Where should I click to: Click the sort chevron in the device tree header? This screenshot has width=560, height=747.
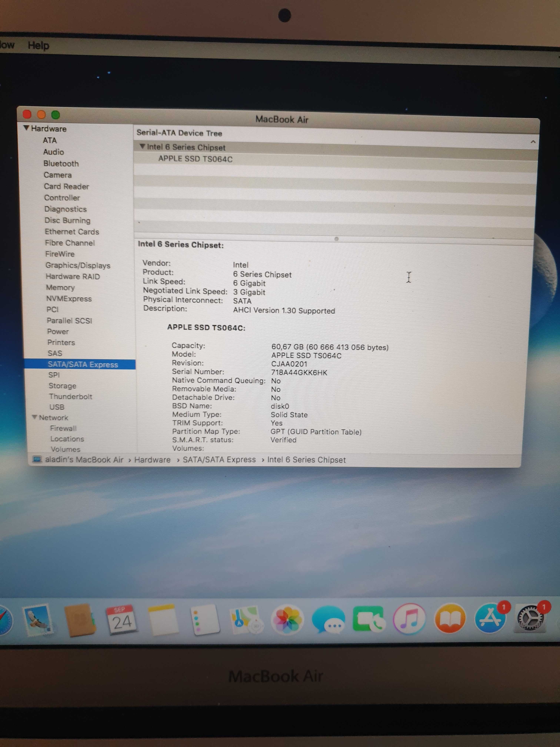click(533, 142)
